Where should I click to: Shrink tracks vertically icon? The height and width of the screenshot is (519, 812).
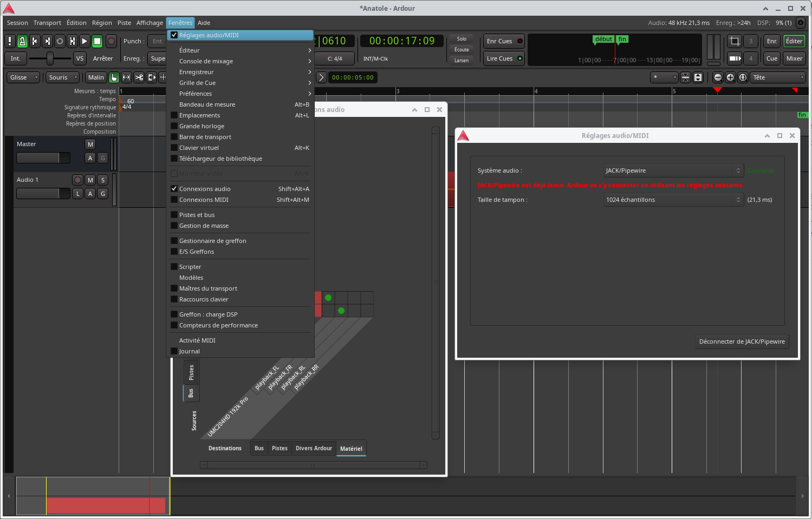pyautogui.click(x=685, y=77)
